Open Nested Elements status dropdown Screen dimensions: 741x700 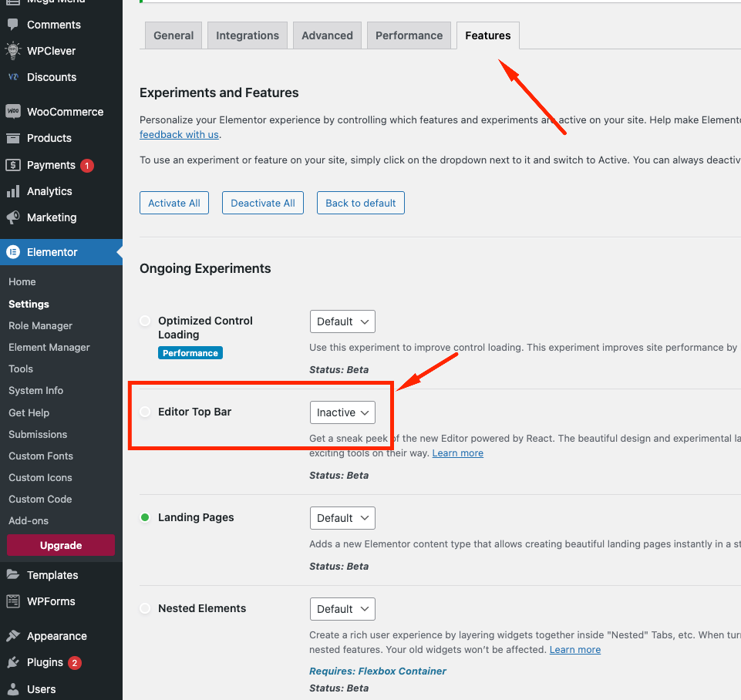pyautogui.click(x=342, y=609)
